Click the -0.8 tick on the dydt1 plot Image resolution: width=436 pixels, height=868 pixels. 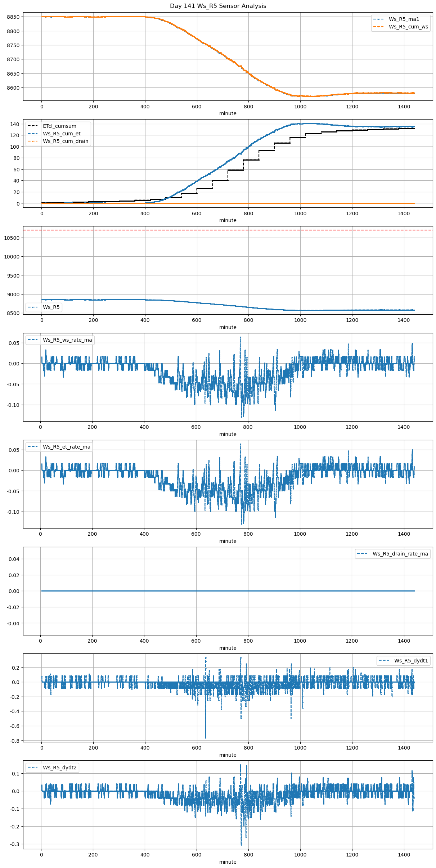[x=15, y=741]
